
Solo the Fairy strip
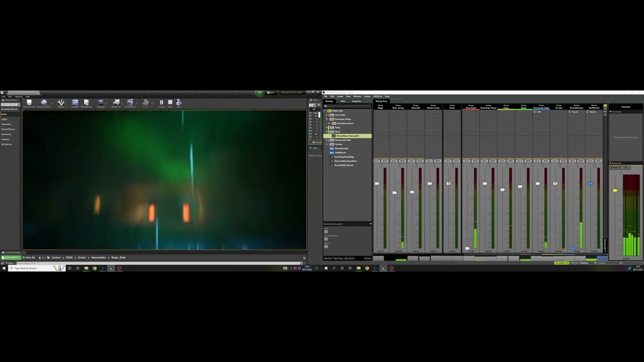point(502,161)
